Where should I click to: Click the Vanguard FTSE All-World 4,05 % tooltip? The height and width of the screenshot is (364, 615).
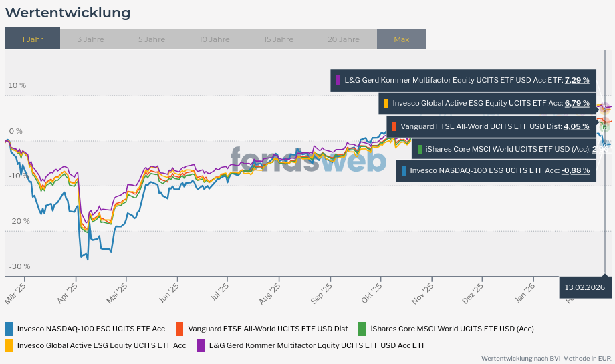(491, 126)
